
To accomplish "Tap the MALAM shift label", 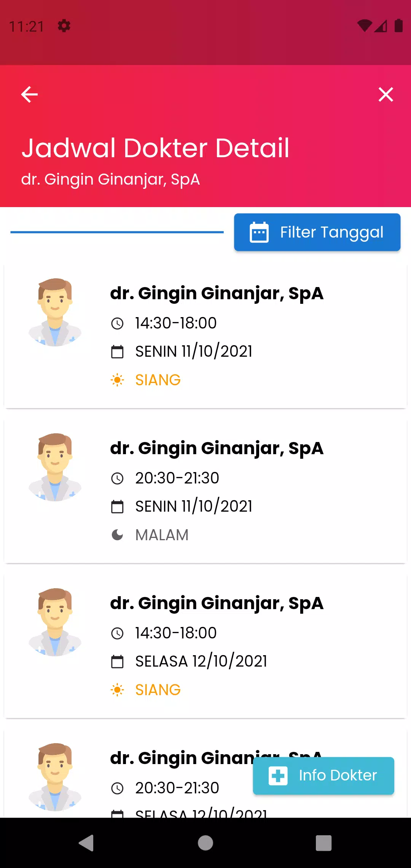I will (x=162, y=535).
